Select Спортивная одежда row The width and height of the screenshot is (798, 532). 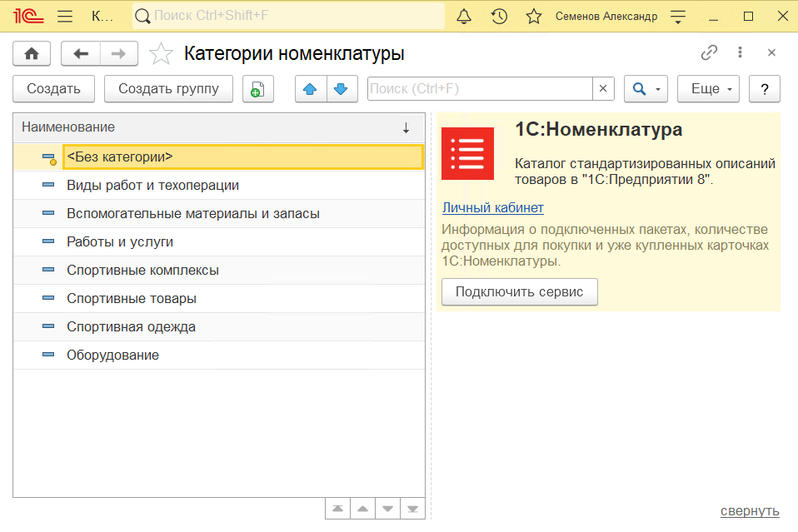[219, 326]
